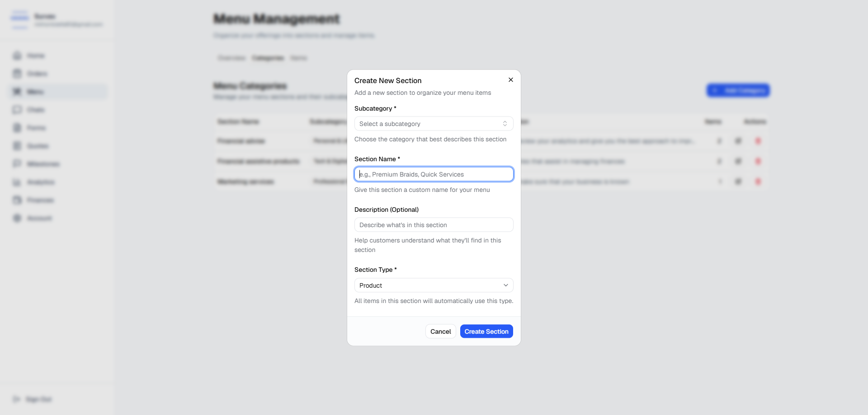
Task: Delete the first category row
Action: (x=758, y=141)
